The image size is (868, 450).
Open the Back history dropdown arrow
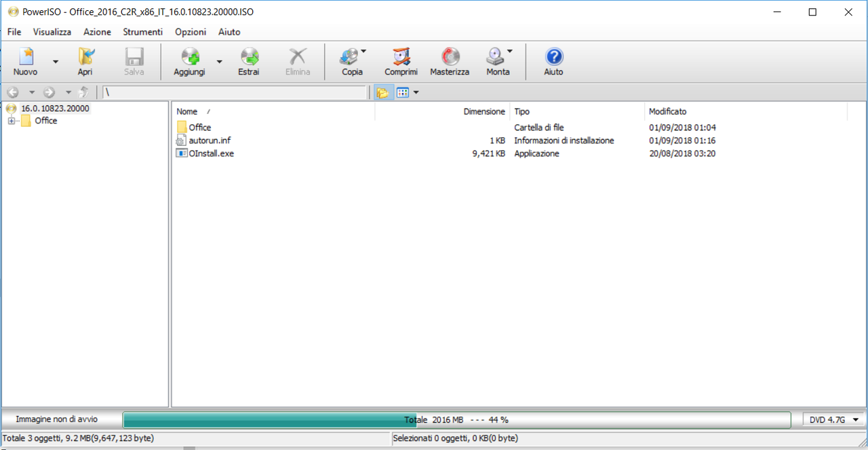click(31, 92)
